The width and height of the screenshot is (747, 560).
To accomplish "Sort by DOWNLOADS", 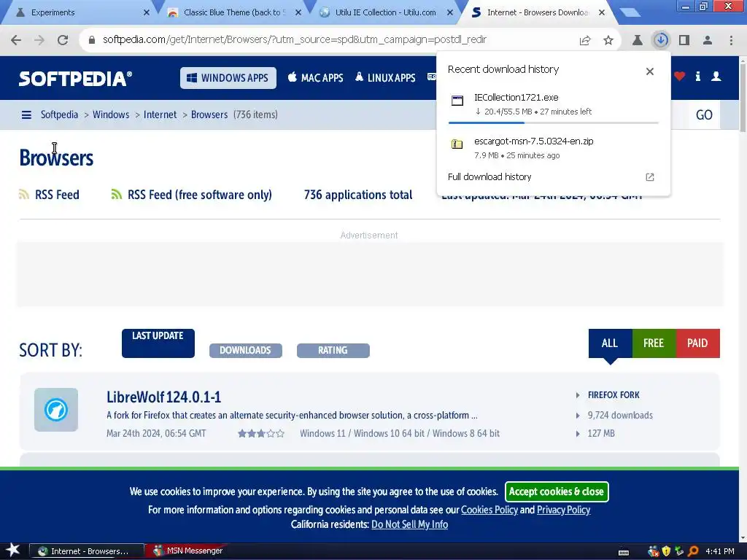I will tap(245, 351).
